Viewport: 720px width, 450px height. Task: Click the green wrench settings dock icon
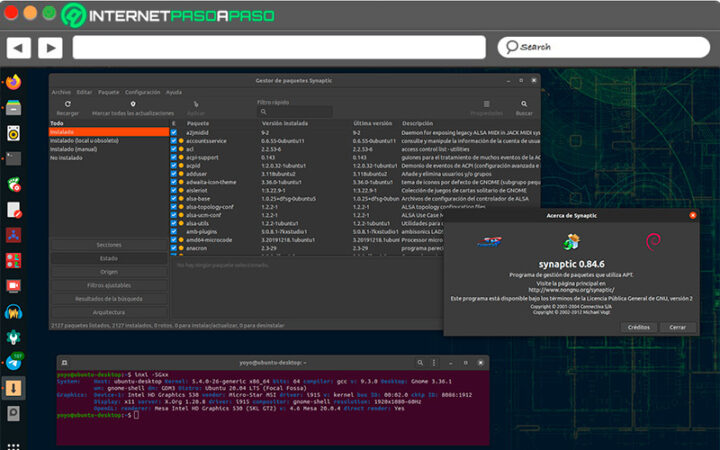click(x=13, y=337)
